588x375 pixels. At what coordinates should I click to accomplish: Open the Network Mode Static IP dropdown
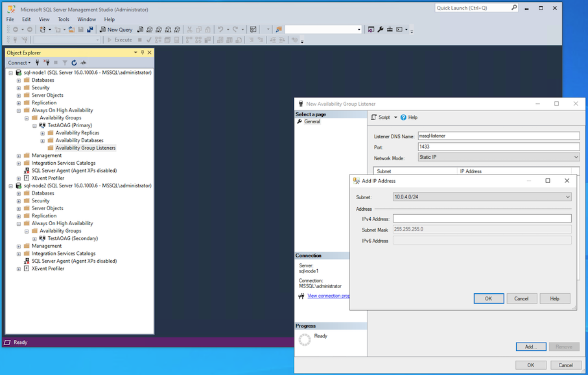(576, 157)
